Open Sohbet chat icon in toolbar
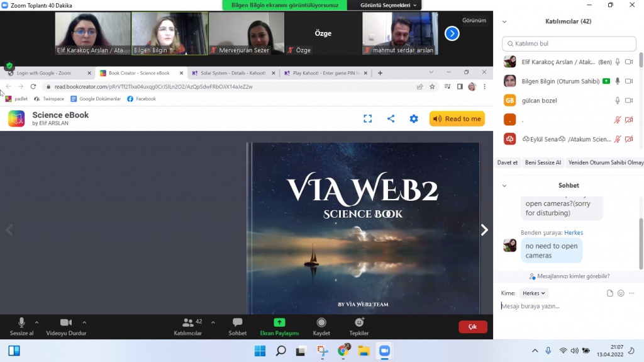This screenshot has width=644, height=362. pyautogui.click(x=237, y=327)
